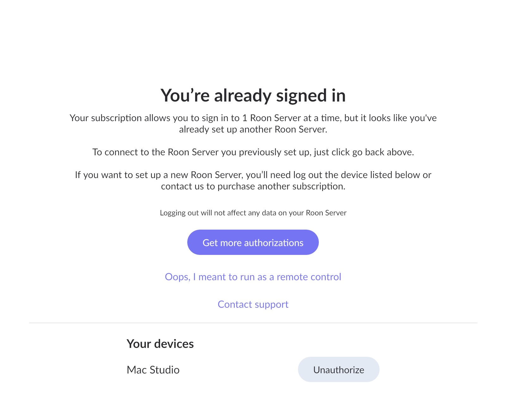The height and width of the screenshot is (420, 508).
Task: Click the Get more authorizations button
Action: 253,242
